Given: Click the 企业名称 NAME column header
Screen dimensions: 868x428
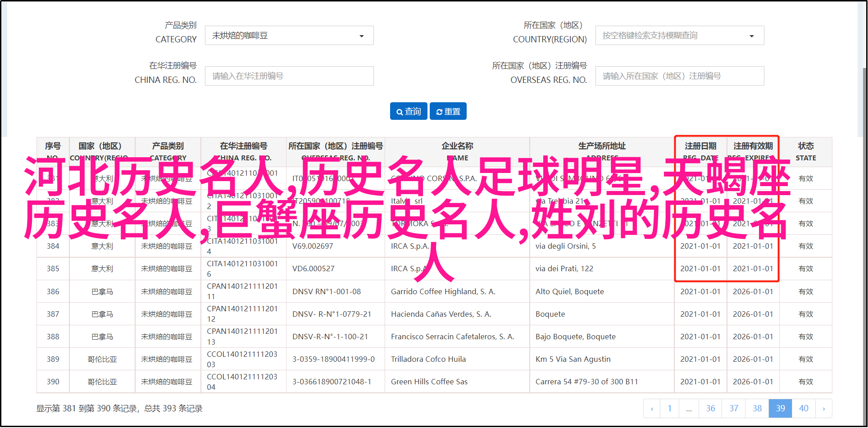Looking at the screenshot, I should [457, 151].
